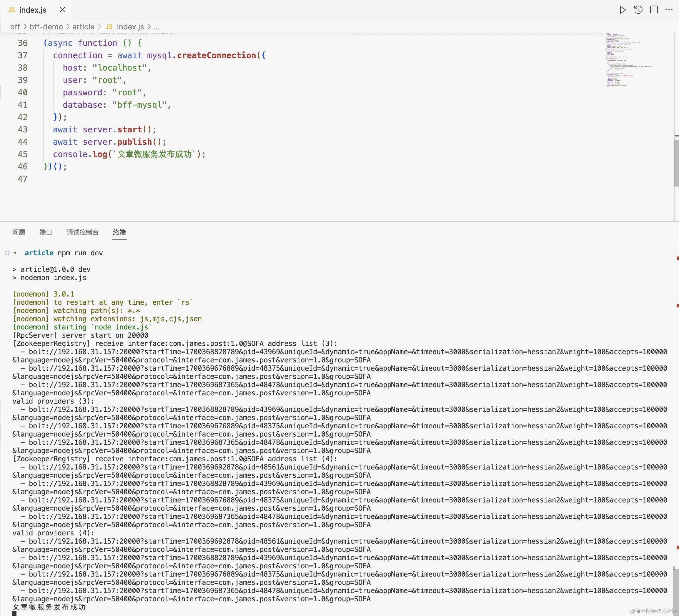Viewport: 679px width, 616px height.
Task: Run the current index.js file
Action: point(623,10)
